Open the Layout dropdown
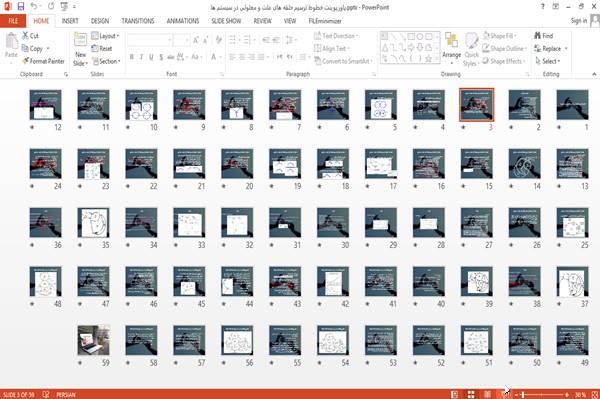This screenshot has width=600, height=399. [x=106, y=36]
